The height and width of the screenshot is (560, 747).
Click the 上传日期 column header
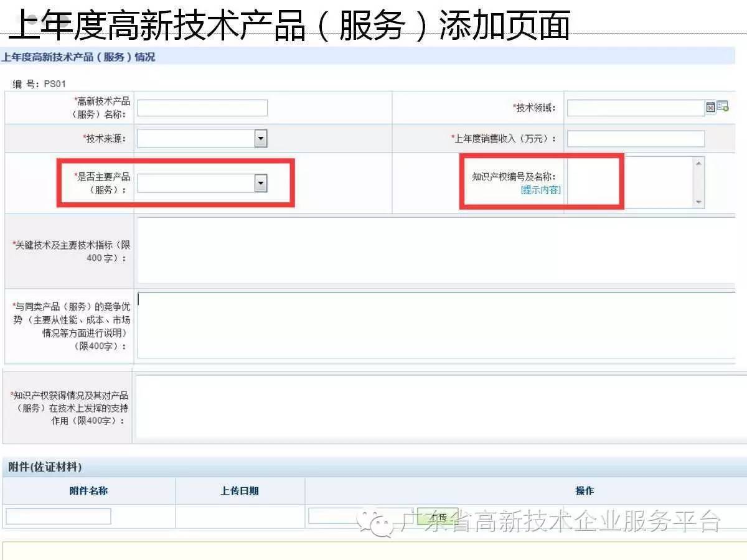coord(240,491)
